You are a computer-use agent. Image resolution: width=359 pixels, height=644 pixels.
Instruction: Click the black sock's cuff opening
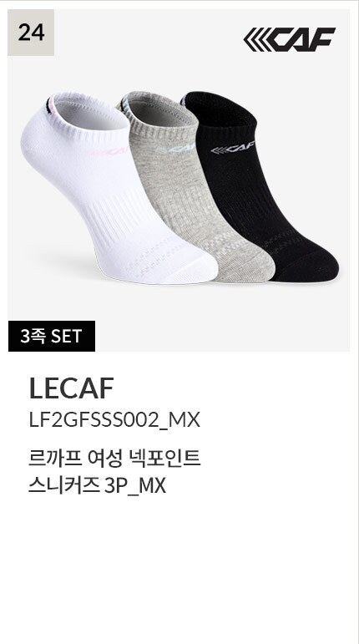(x=220, y=108)
